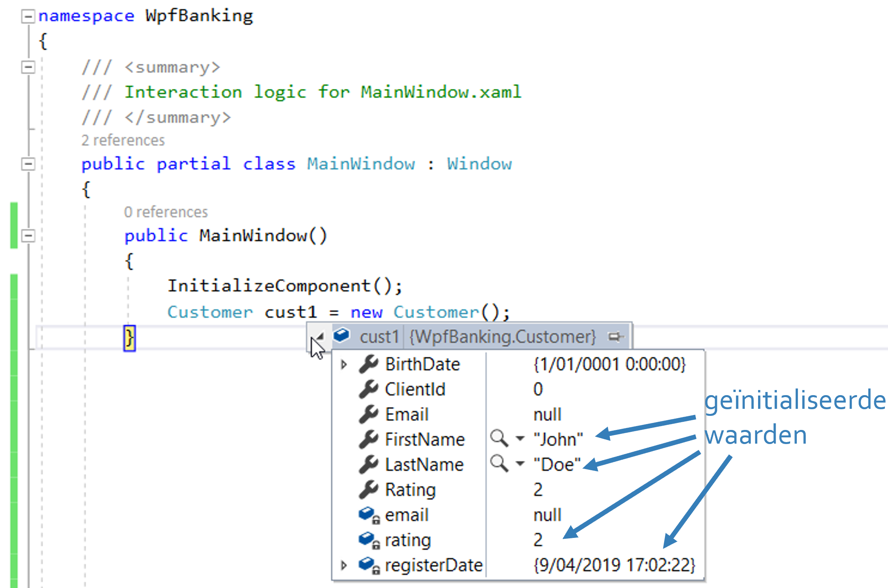Click the FirstName text visualizer magnifier
This screenshot has height=588, width=888.
tap(499, 438)
